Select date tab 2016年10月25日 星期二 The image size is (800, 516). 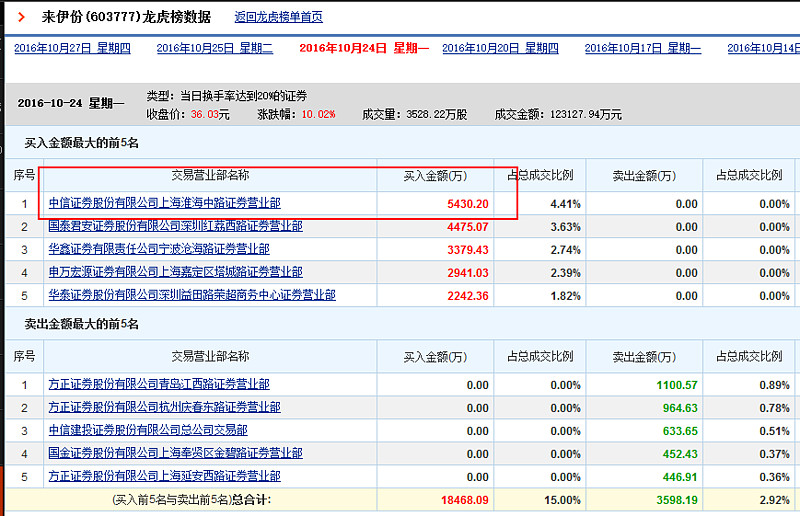click(215, 48)
